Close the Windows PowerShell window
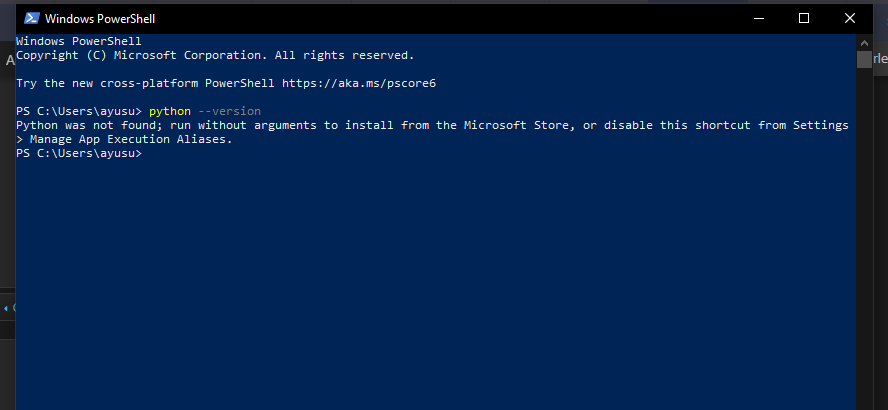Viewport: 888px width, 410px height. pyautogui.click(x=851, y=18)
